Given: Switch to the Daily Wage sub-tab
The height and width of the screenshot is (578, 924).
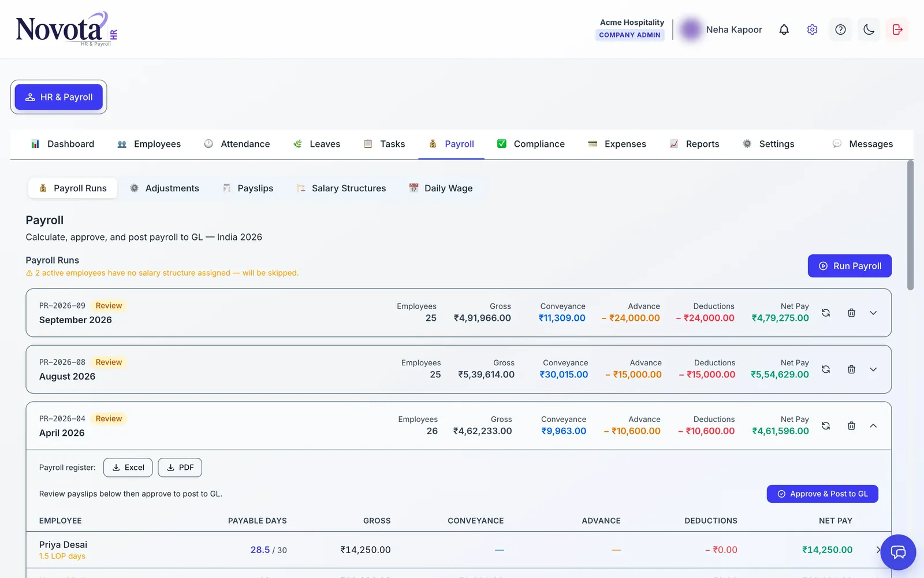Looking at the screenshot, I should 441,188.
